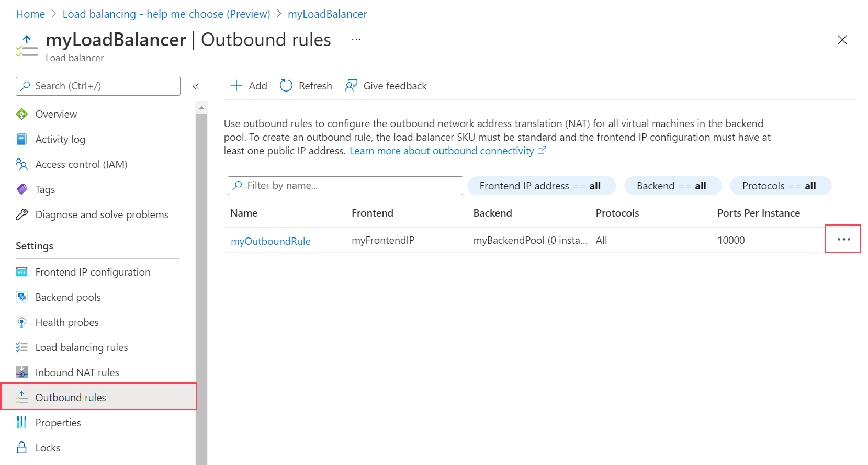The width and height of the screenshot is (868, 465).
Task: Click the Properties bars icon
Action: click(21, 423)
